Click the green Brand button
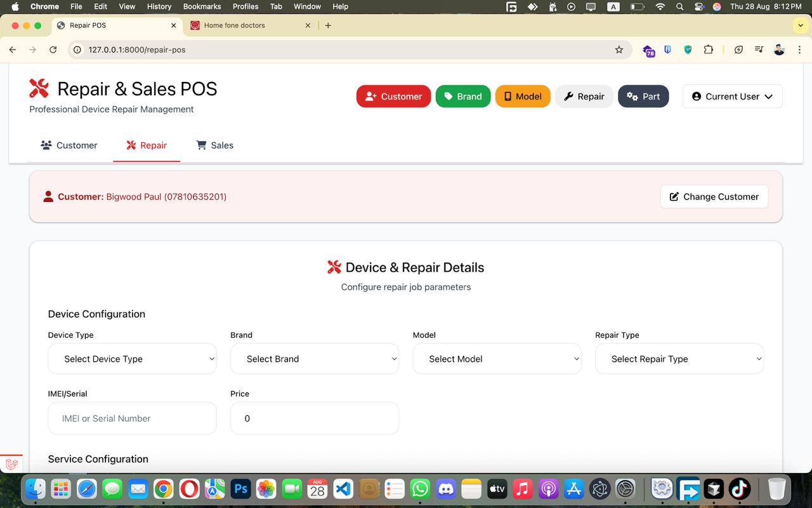Image resolution: width=812 pixels, height=508 pixels. (463, 97)
